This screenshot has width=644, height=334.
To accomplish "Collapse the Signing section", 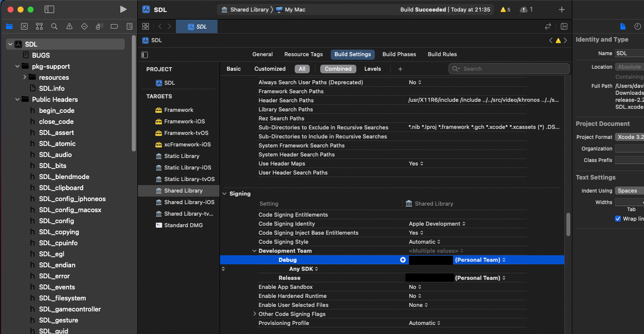I will pos(225,194).
